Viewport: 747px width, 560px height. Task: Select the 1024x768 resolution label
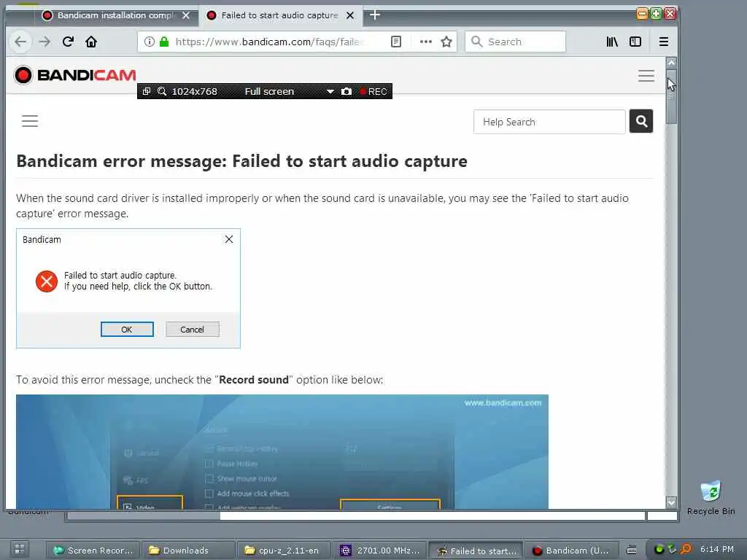tap(194, 91)
